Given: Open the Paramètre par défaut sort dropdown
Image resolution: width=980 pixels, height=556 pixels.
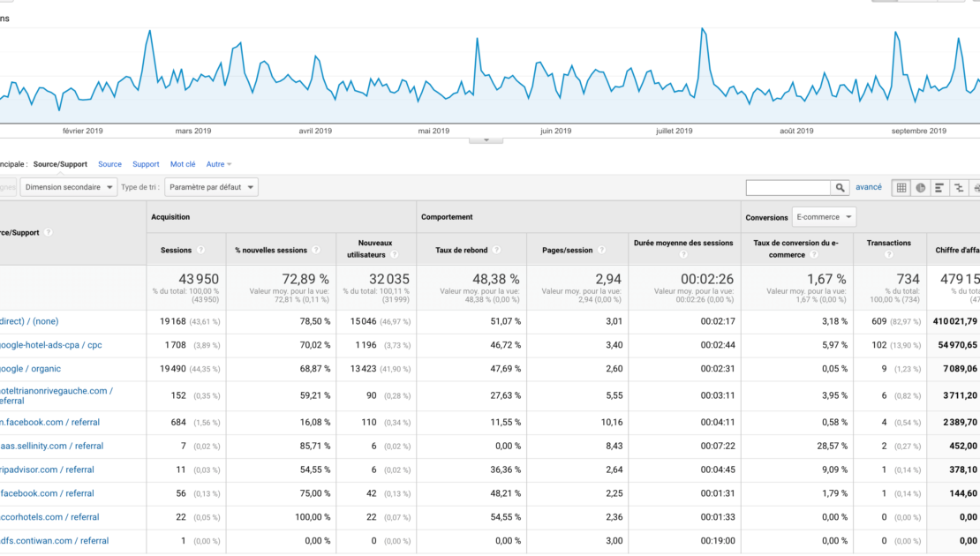Looking at the screenshot, I should [x=211, y=187].
